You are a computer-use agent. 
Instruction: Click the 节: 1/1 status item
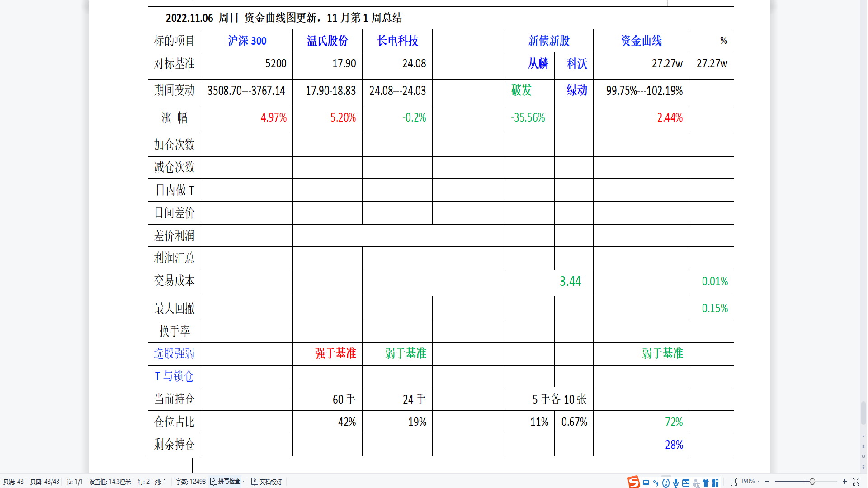pyautogui.click(x=75, y=482)
